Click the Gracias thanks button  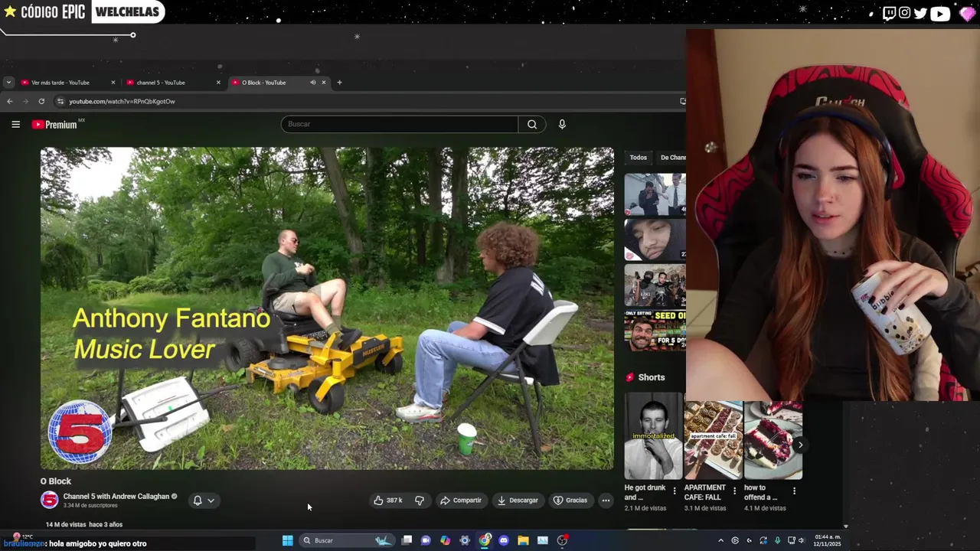coord(570,500)
